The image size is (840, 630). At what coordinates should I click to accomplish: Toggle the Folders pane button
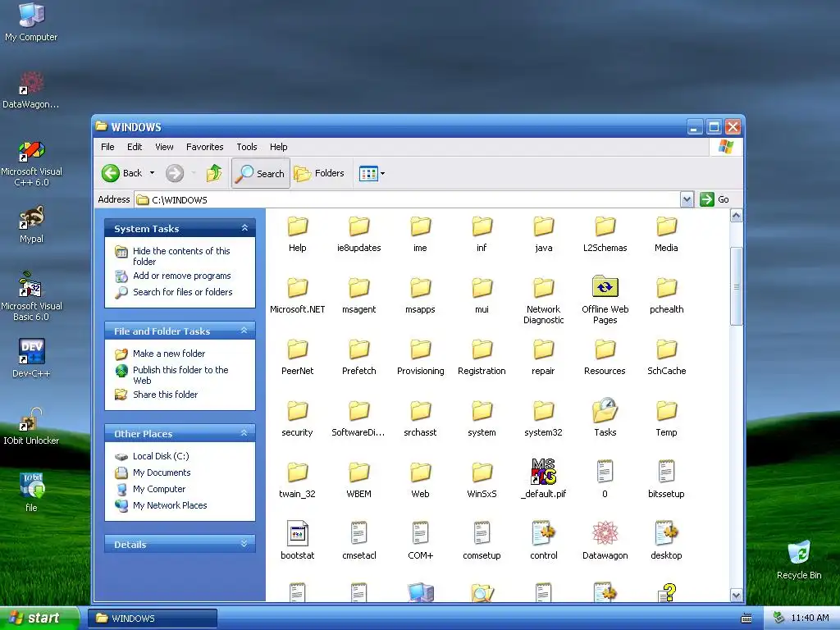tap(320, 173)
